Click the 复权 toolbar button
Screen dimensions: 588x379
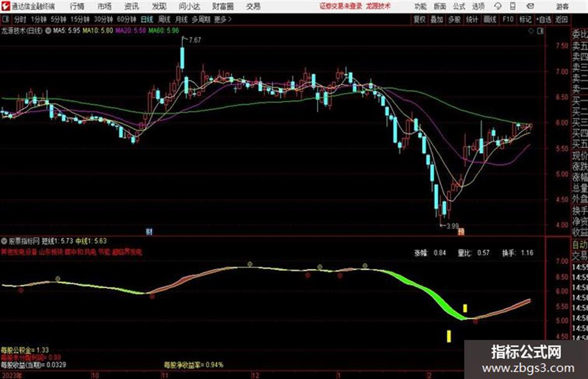[x=419, y=19]
